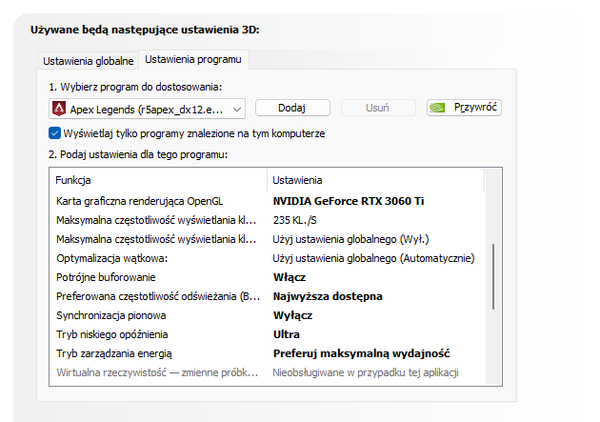Click the Nieobsługiwane w przypadku tej aplikacji text
Image resolution: width=600 pixels, height=422 pixels.
click(365, 373)
